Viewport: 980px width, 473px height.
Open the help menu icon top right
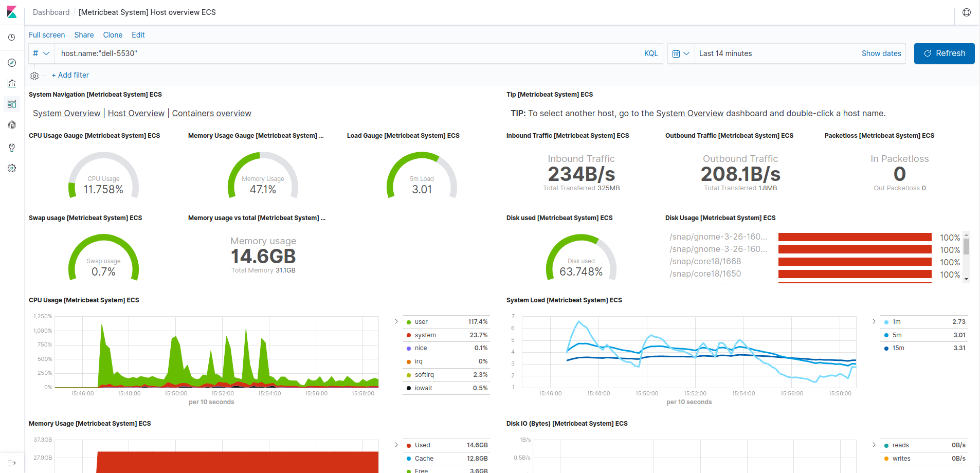click(x=967, y=12)
